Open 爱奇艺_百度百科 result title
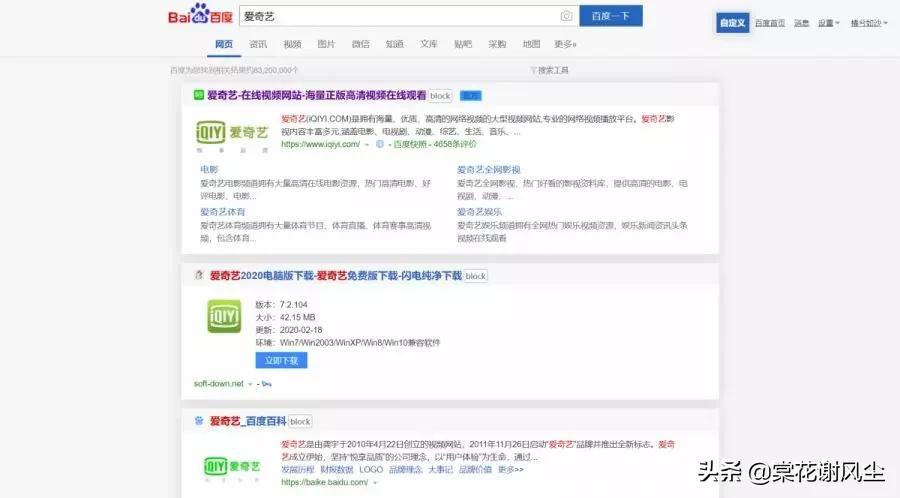900x498 pixels. pyautogui.click(x=248, y=422)
